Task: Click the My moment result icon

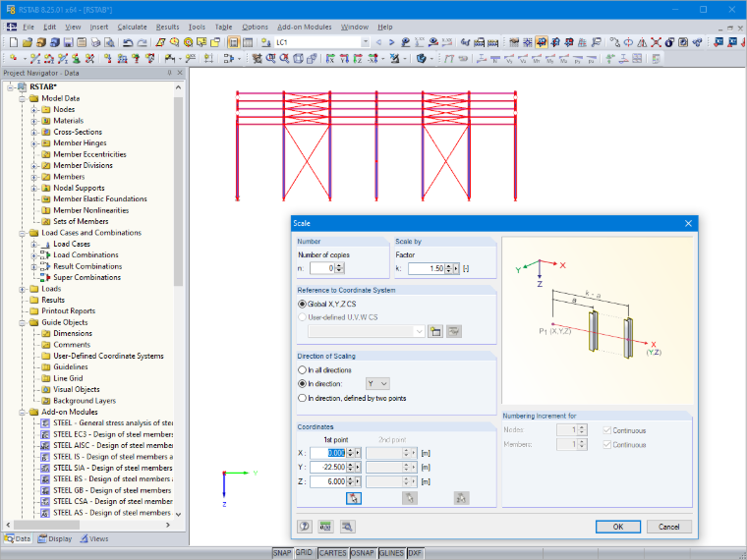Action: pyautogui.click(x=550, y=59)
